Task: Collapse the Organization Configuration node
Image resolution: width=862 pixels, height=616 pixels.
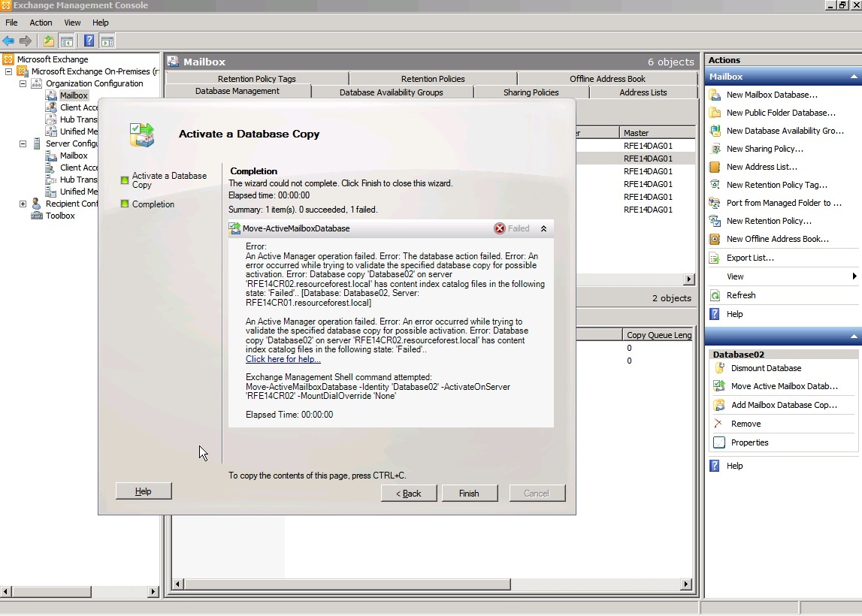Action: pos(23,83)
